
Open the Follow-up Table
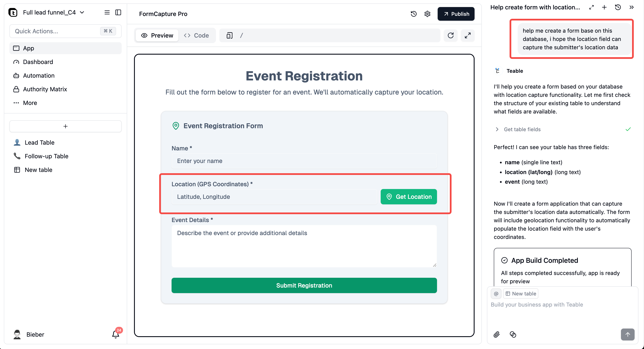[x=47, y=156]
